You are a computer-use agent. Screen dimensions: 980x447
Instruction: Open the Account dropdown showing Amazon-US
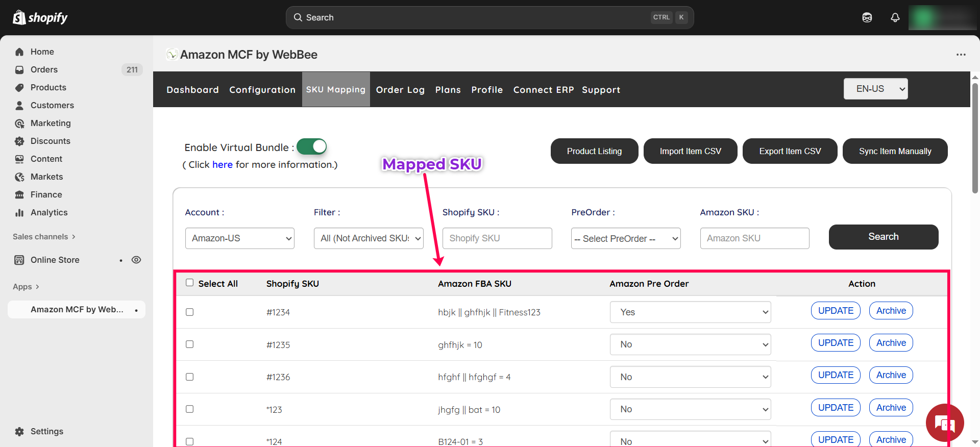(x=239, y=238)
